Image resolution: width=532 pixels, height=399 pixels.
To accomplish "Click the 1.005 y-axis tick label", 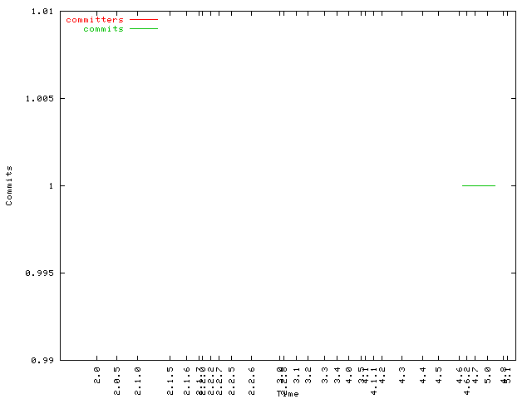I will click(x=39, y=99).
